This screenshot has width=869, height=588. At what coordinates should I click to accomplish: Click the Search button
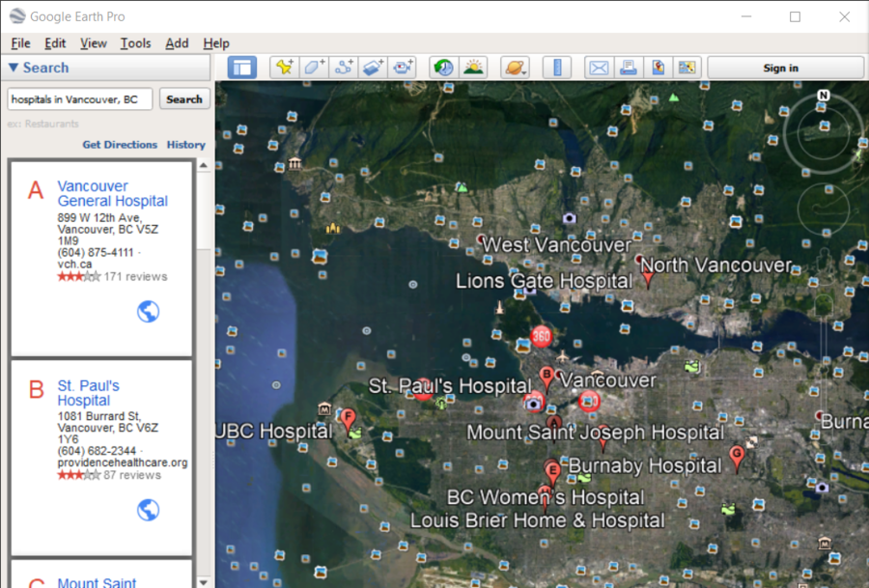coord(183,98)
